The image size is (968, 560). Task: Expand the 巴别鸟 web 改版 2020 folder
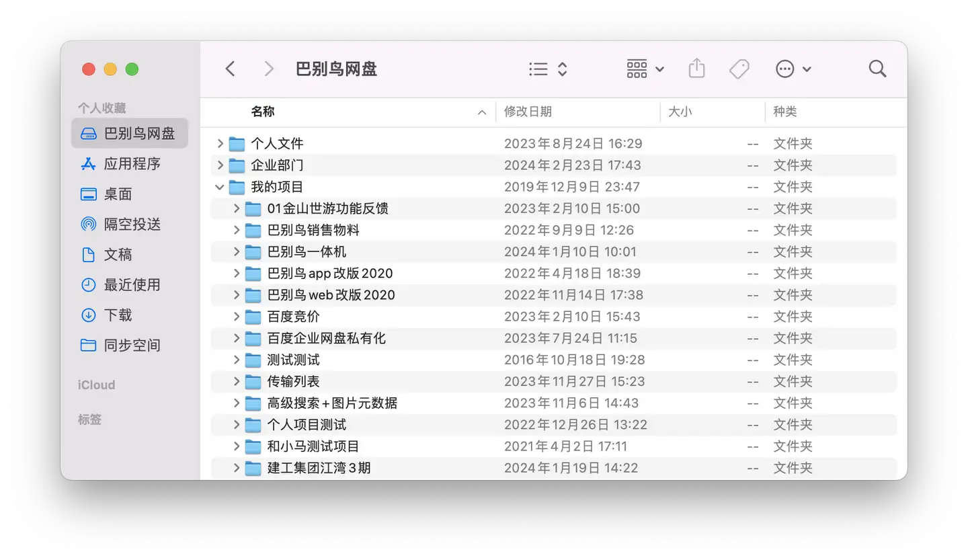[236, 294]
